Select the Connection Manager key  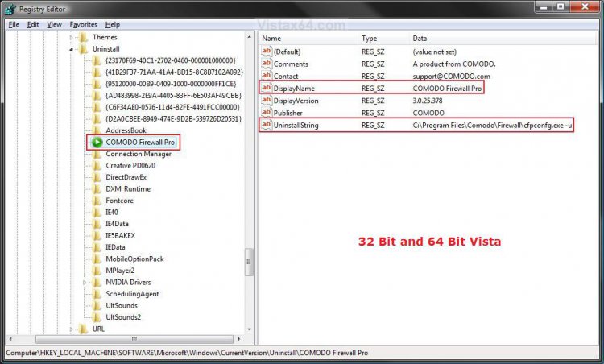(x=139, y=154)
